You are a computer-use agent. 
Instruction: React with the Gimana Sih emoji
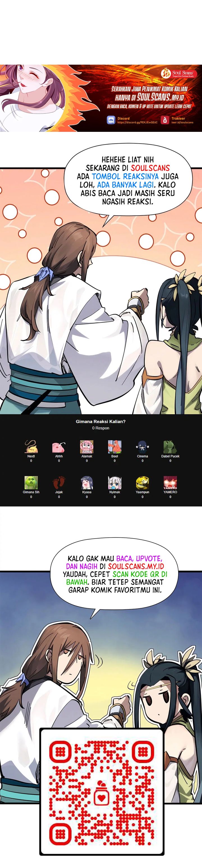pyautogui.click(x=31, y=483)
